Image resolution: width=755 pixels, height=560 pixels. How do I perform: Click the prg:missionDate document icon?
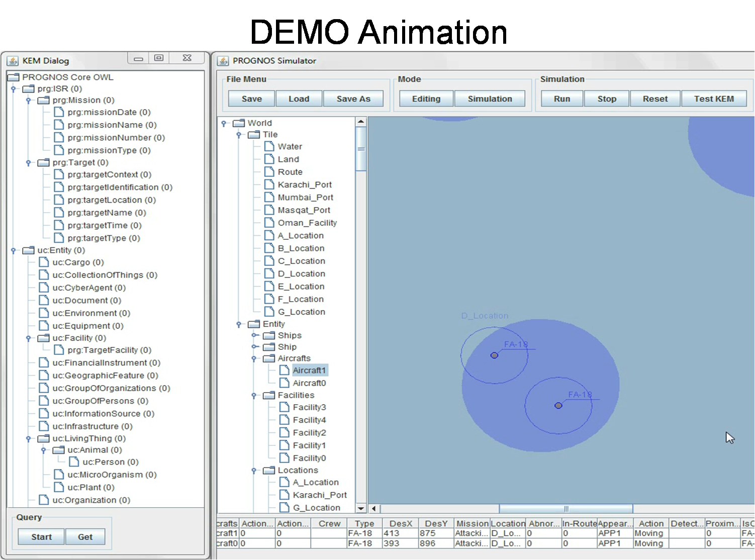59,112
